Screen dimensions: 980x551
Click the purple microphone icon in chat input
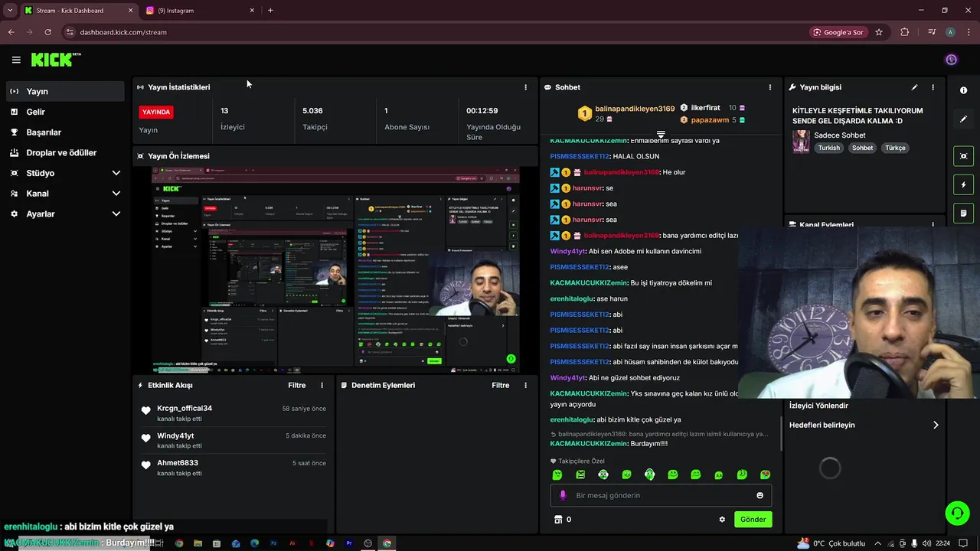point(563,495)
